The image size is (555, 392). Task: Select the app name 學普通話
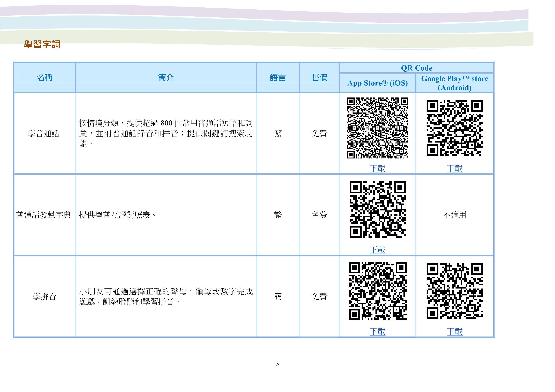(43, 133)
